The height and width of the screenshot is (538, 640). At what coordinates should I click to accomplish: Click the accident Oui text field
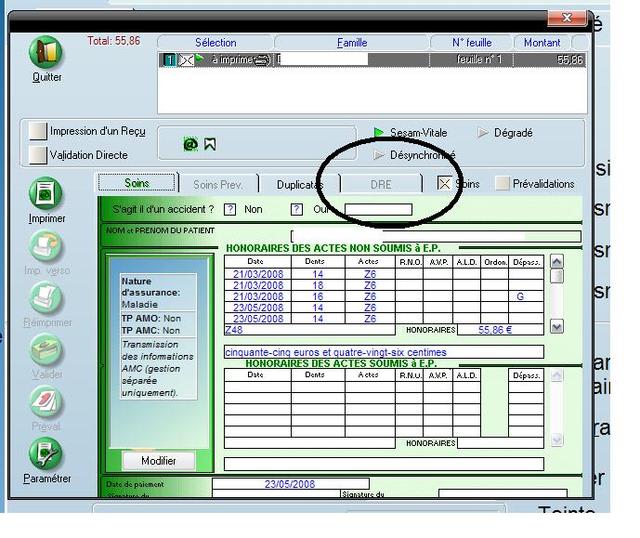tap(378, 210)
